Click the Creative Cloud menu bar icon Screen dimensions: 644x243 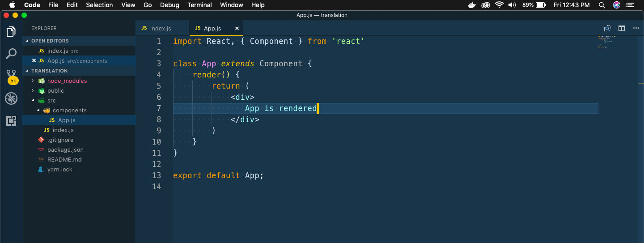point(486,5)
